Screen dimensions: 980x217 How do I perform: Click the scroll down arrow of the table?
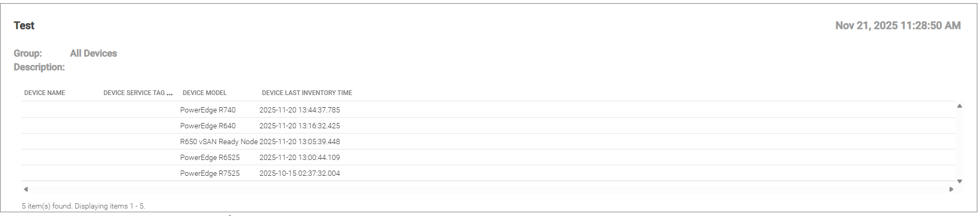click(959, 181)
